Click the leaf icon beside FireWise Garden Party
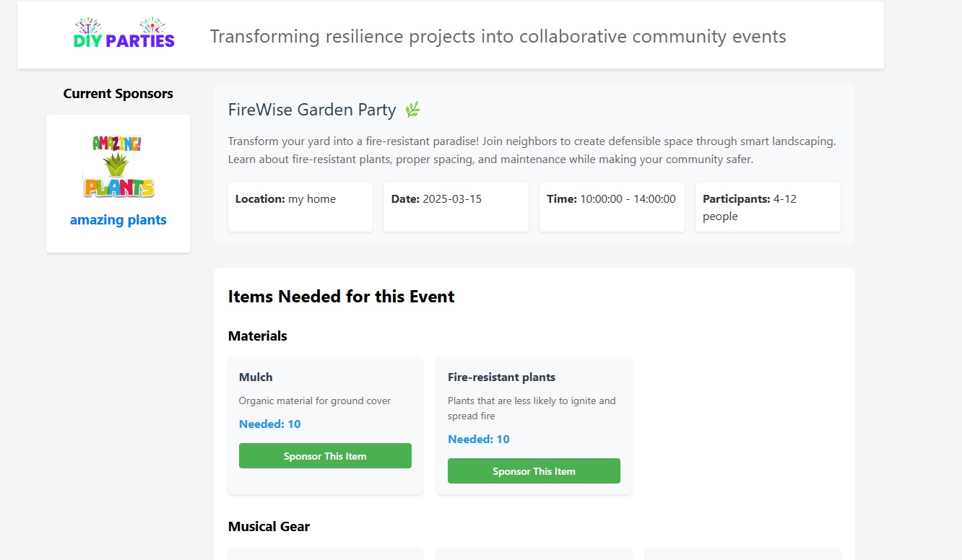This screenshot has height=560, width=962. 412,110
